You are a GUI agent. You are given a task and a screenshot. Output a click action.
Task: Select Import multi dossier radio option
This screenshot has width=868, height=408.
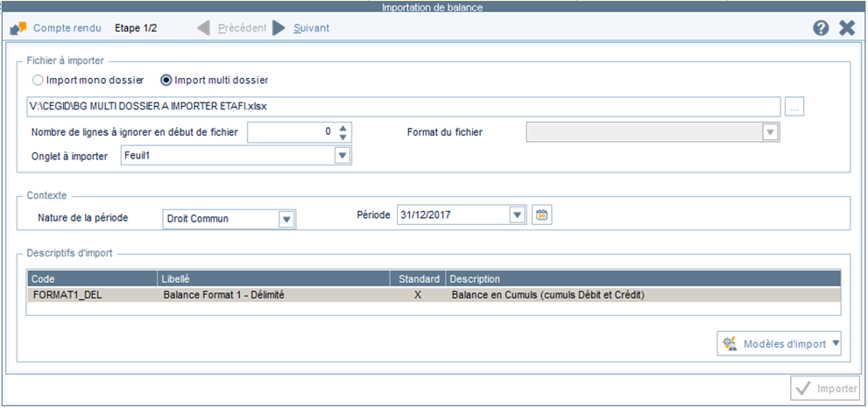(215, 81)
